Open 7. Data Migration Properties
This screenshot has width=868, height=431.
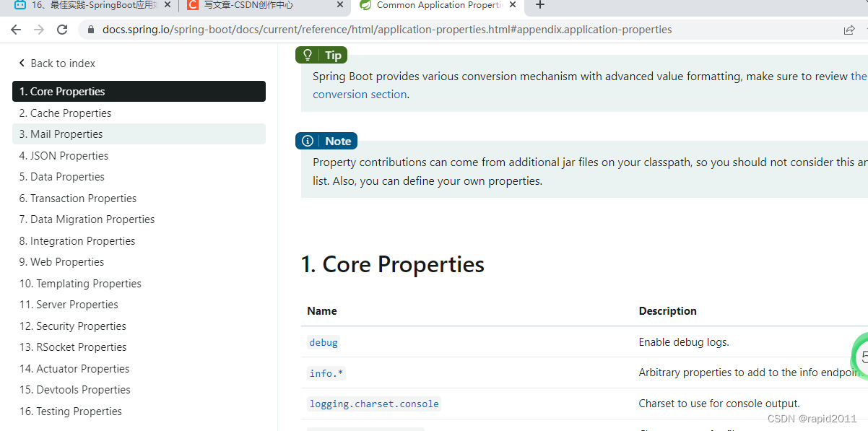[x=139, y=219]
